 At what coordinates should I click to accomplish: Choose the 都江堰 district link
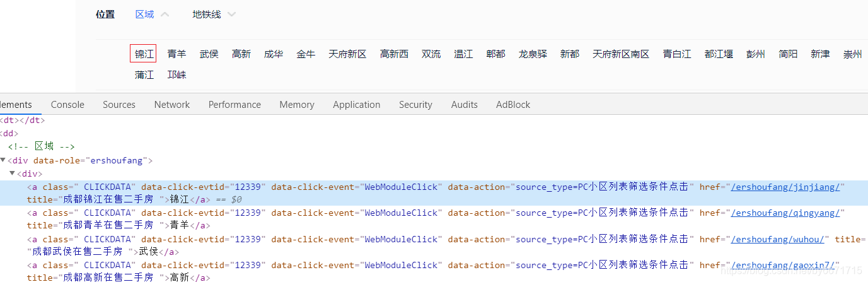coord(719,54)
